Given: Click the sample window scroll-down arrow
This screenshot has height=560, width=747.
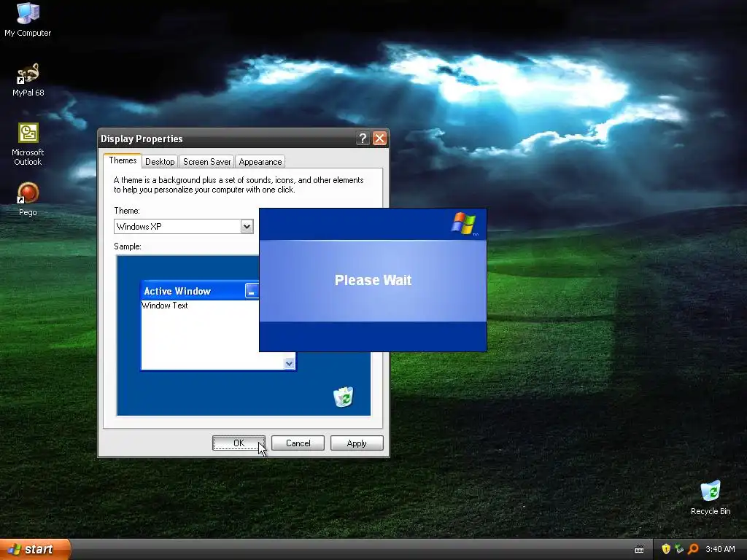Looking at the screenshot, I should coord(289,363).
